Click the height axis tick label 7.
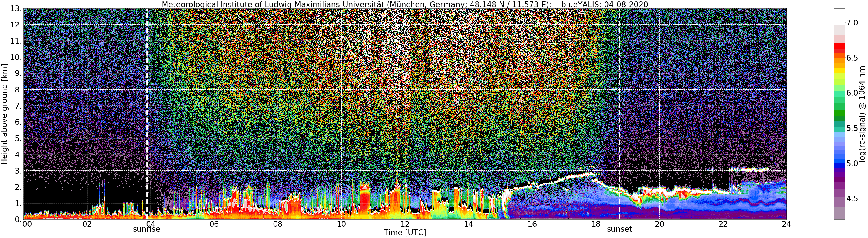The width and height of the screenshot is (868, 238). click(x=18, y=106)
